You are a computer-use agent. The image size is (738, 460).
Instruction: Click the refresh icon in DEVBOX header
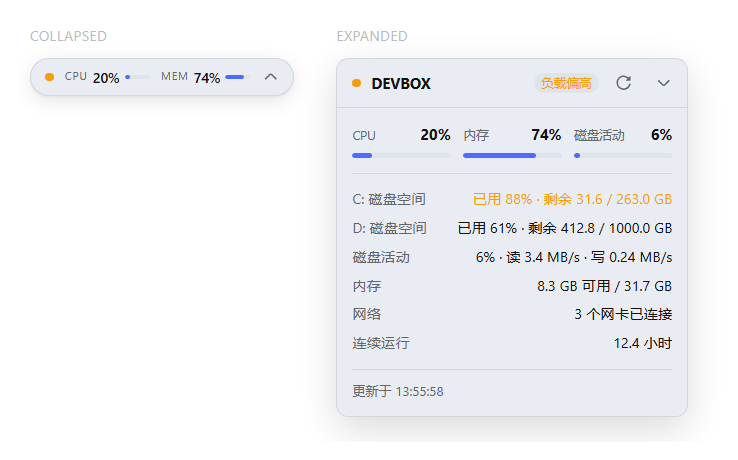click(623, 83)
